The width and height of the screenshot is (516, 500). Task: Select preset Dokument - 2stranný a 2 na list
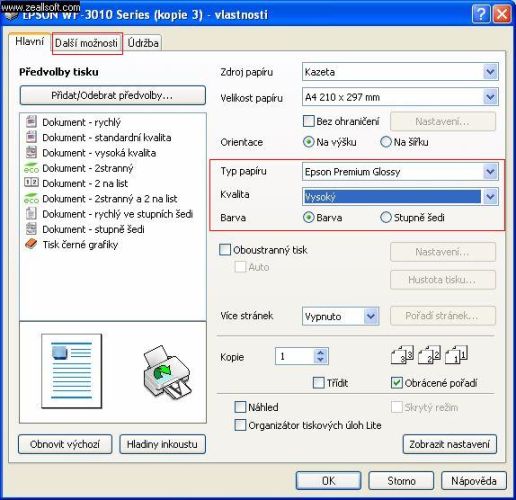[110, 199]
